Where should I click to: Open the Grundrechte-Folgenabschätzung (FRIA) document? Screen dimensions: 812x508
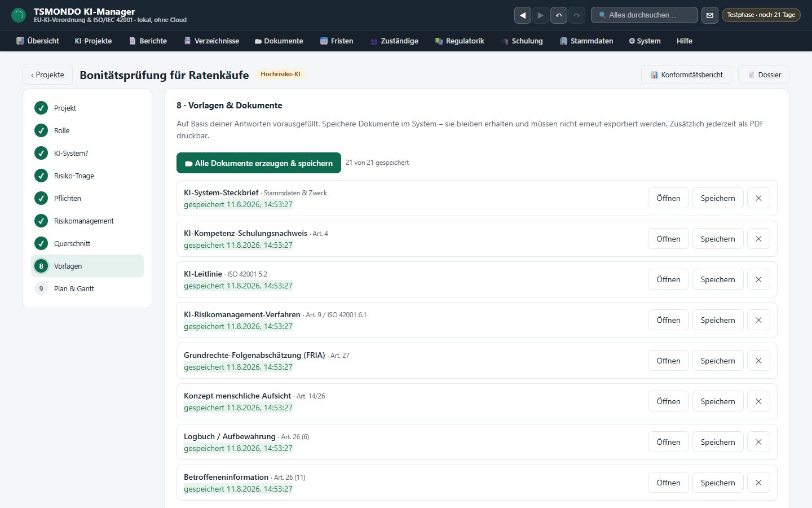(x=668, y=361)
